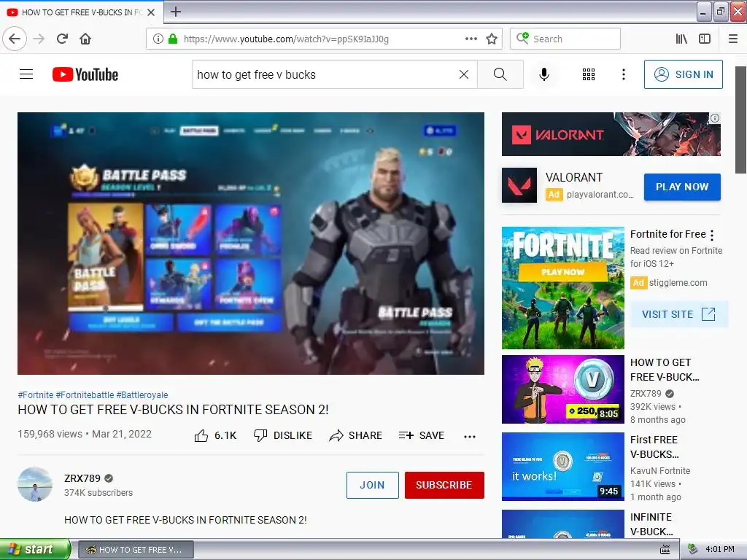Click VISIT SITE ad button
This screenshot has height=560, width=747.
679,314
